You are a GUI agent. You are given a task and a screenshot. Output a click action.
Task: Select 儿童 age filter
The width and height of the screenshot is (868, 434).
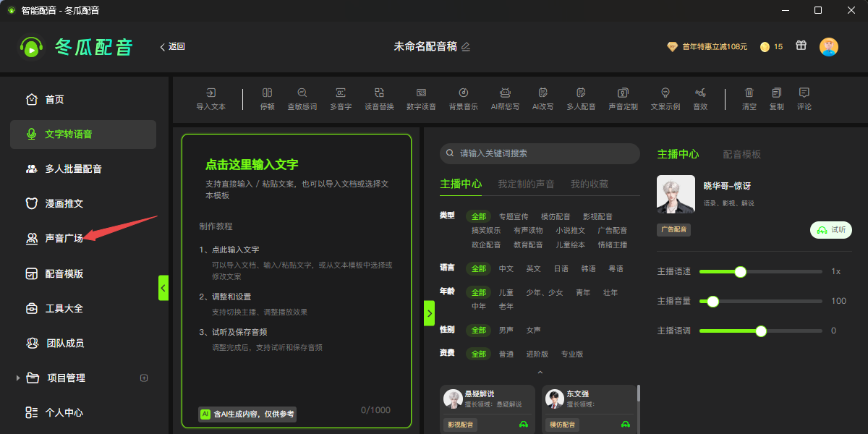coord(506,292)
